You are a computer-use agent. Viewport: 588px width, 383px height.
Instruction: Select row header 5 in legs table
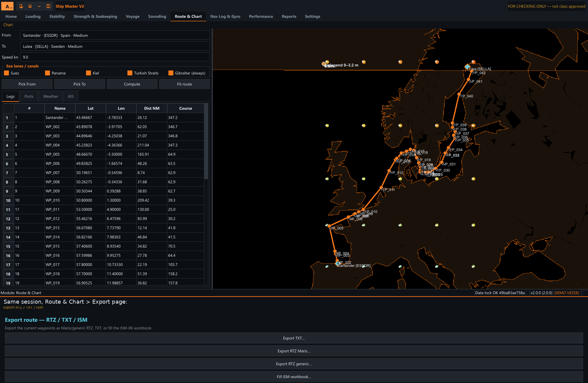point(9,154)
